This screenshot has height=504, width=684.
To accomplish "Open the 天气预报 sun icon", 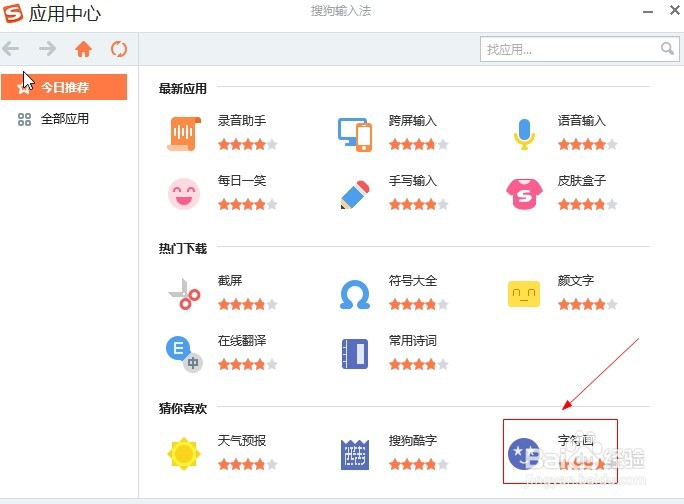I will click(184, 454).
